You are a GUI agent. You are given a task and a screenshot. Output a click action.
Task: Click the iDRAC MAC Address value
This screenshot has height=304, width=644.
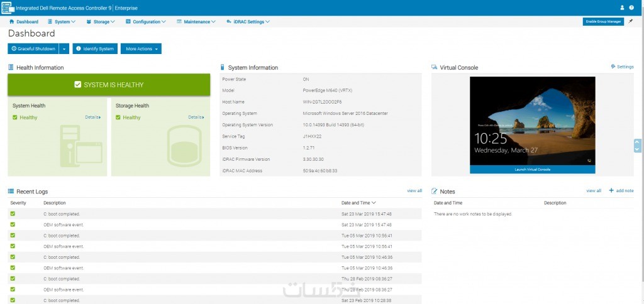pos(320,171)
